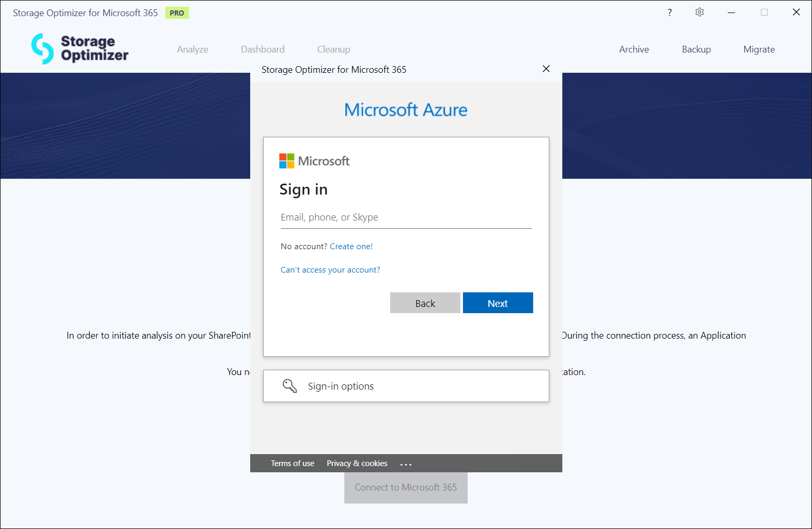Focus the Email, phone, or Skype field
This screenshot has width=812, height=529.
(x=406, y=217)
